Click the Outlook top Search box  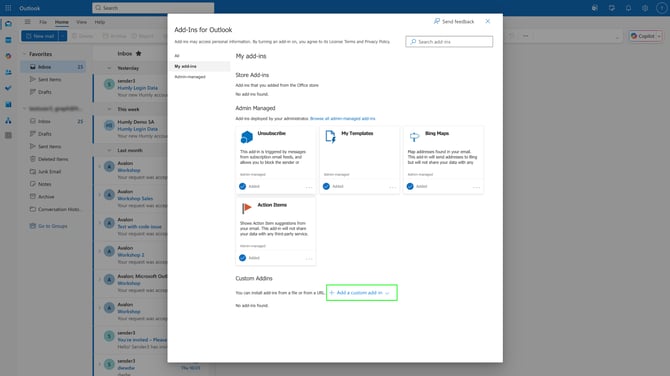click(153, 8)
